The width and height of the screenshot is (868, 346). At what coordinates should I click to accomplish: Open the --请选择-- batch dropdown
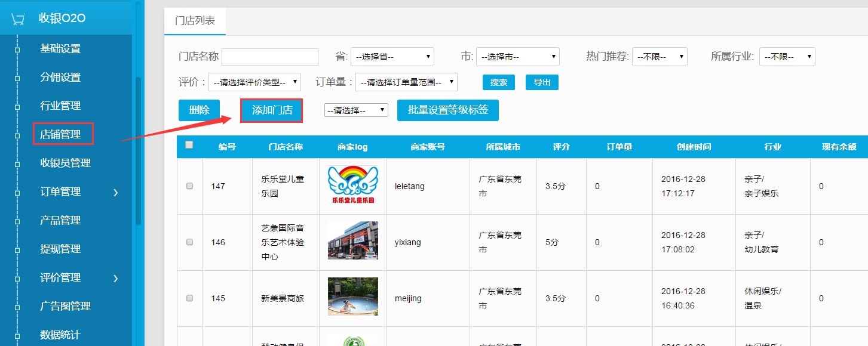356,110
